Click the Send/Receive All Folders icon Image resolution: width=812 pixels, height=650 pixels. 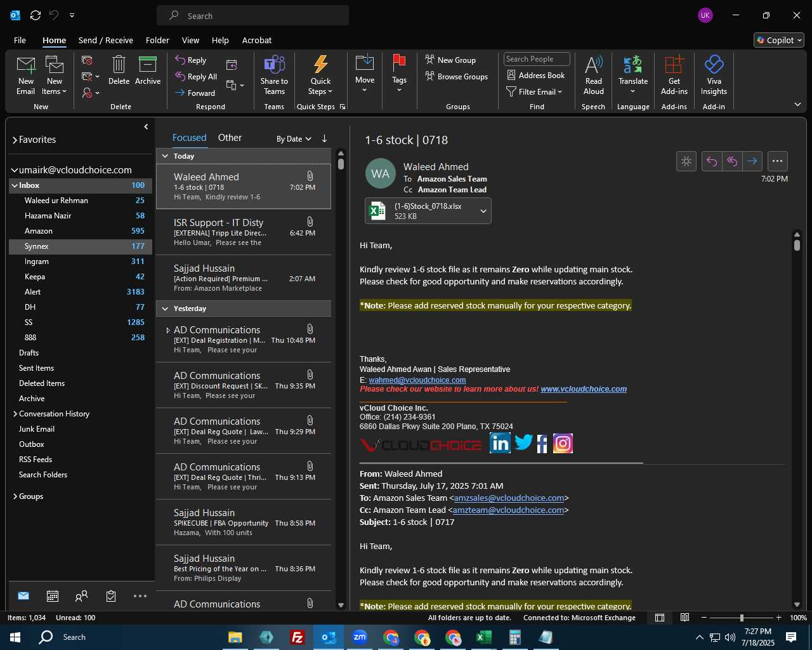[x=36, y=15]
